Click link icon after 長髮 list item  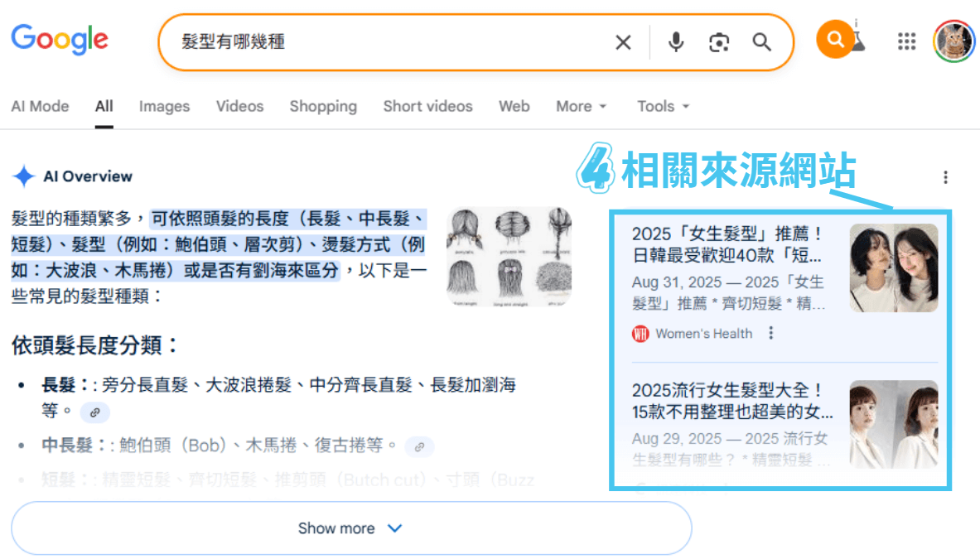(95, 412)
